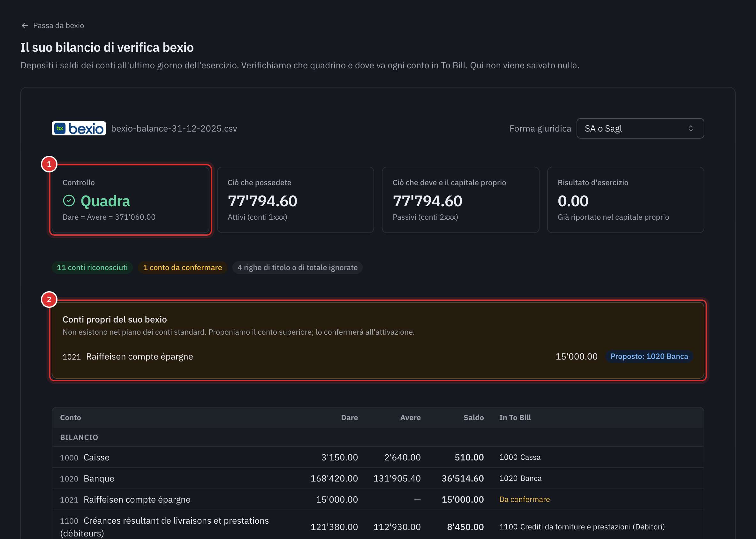Click the Risultato d'esercizio card
The height and width of the screenshot is (539, 756).
625,200
